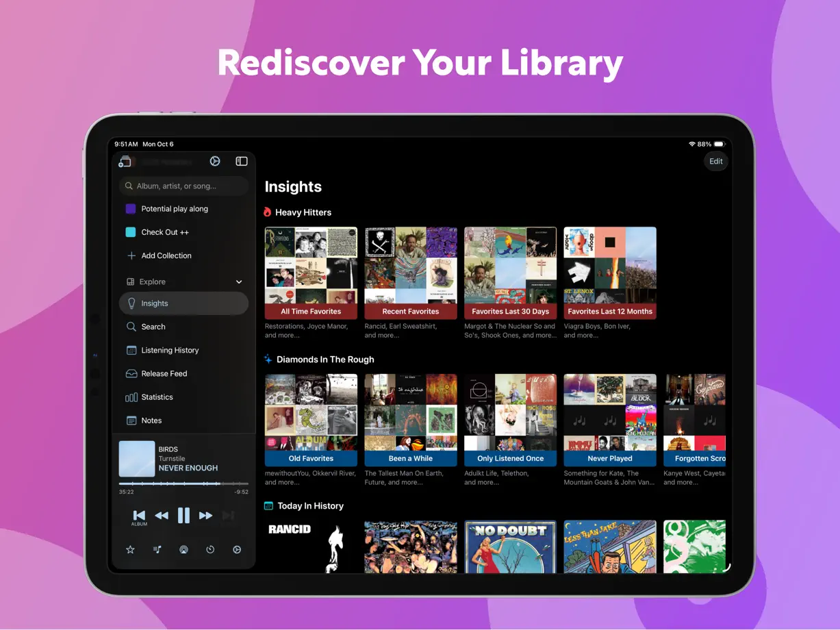Click the Heavy Hitters section heading
840x630 pixels.
(303, 212)
